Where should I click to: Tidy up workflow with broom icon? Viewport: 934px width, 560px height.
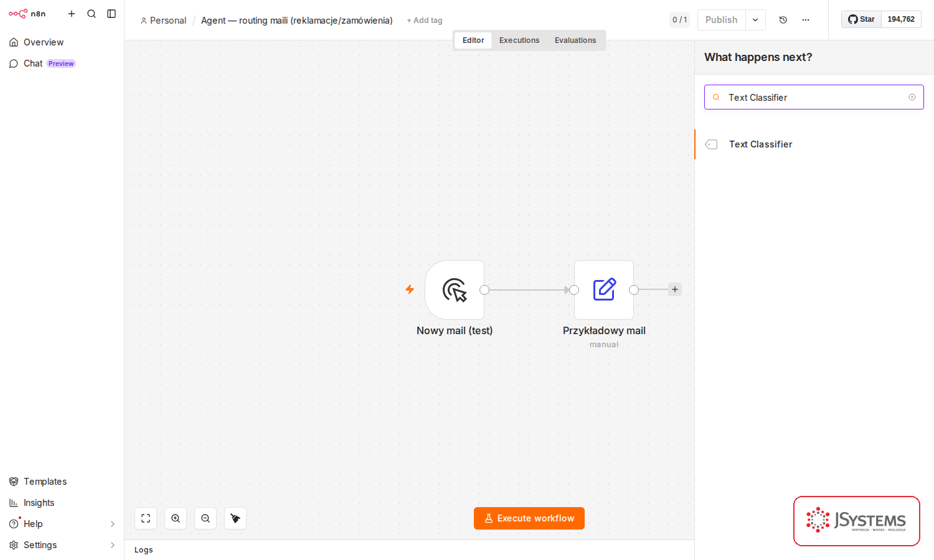coord(235,518)
